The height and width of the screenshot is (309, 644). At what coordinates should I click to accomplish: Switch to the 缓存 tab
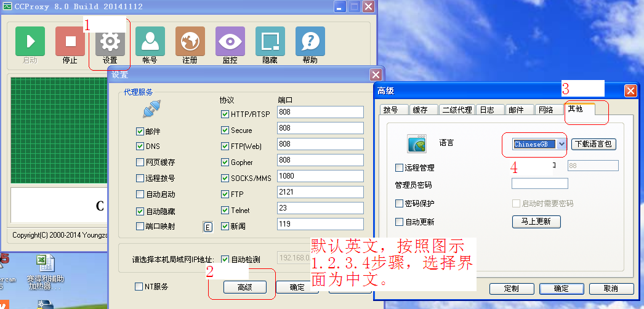coord(424,110)
